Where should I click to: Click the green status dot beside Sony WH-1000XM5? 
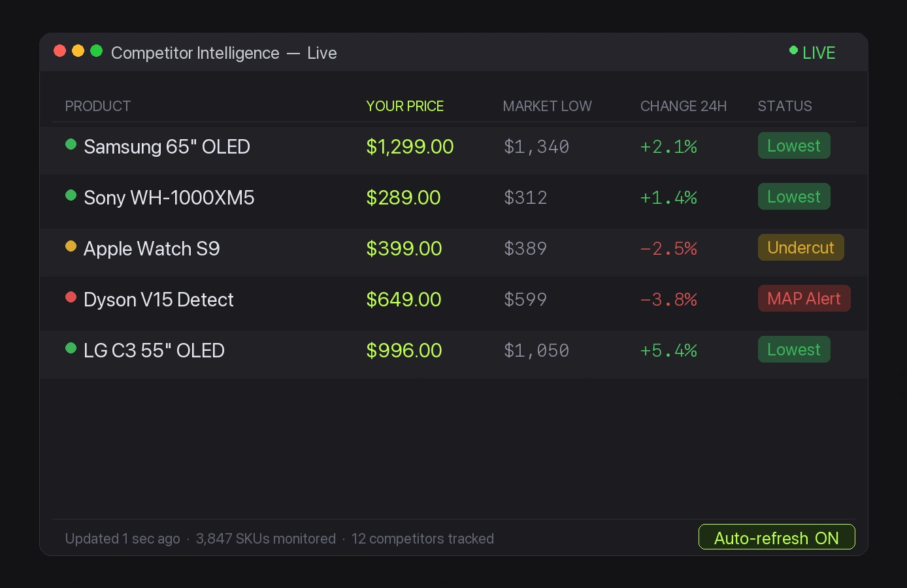(71, 195)
